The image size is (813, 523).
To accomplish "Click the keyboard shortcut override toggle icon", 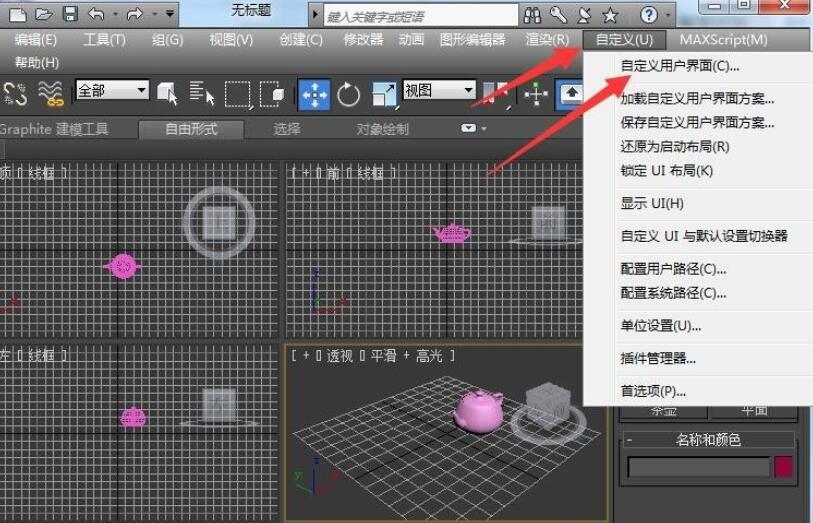I will [x=569, y=95].
